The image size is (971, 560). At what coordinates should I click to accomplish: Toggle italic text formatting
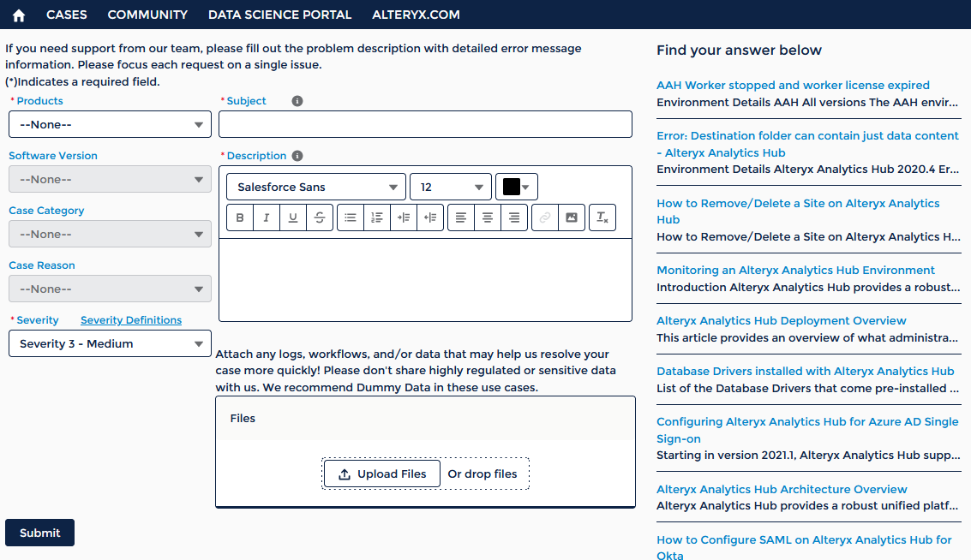[267, 217]
